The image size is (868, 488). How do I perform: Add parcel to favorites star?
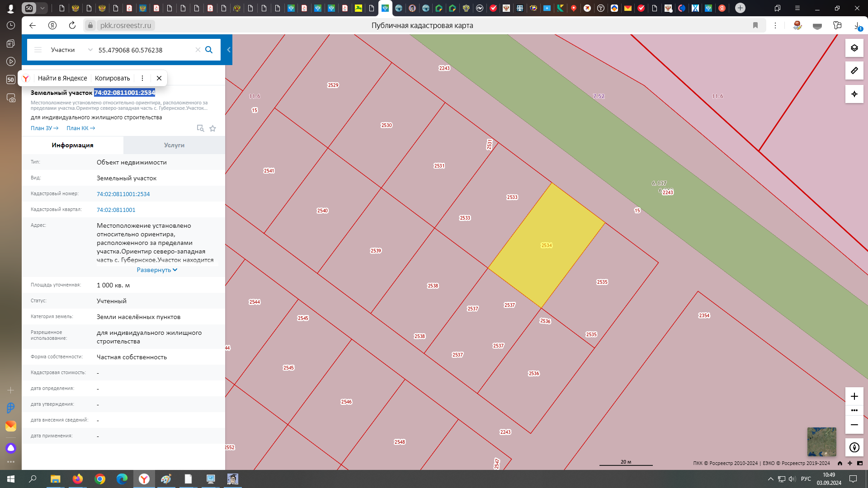[x=212, y=128]
